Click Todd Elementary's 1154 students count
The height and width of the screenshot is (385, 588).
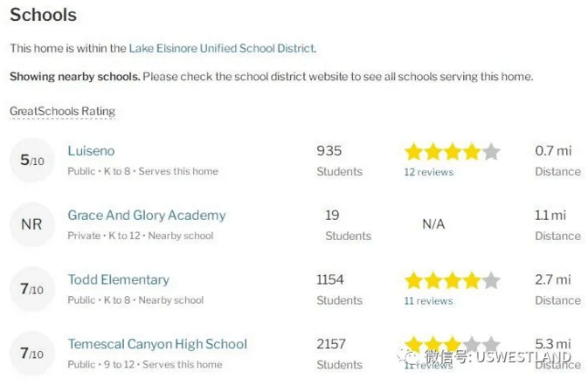pyautogui.click(x=330, y=279)
